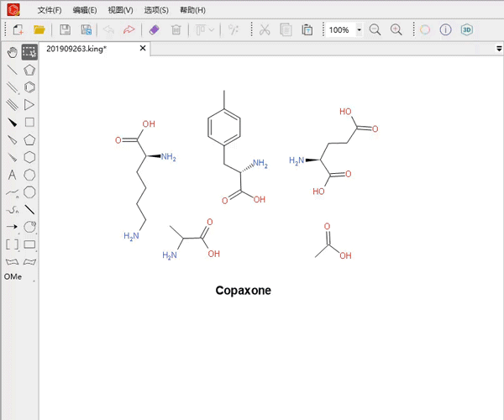Select the arrow tool

pos(13,227)
